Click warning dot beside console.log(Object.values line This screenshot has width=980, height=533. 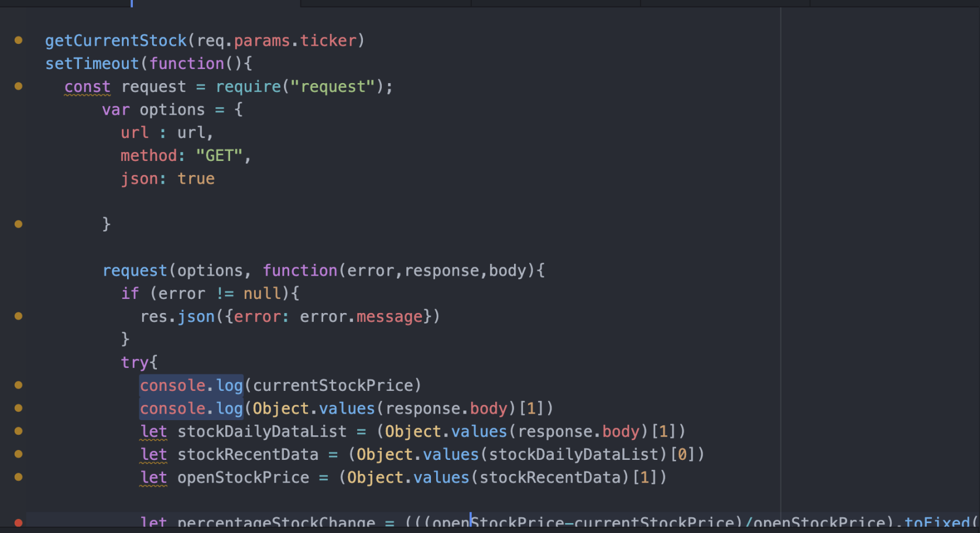click(x=19, y=408)
